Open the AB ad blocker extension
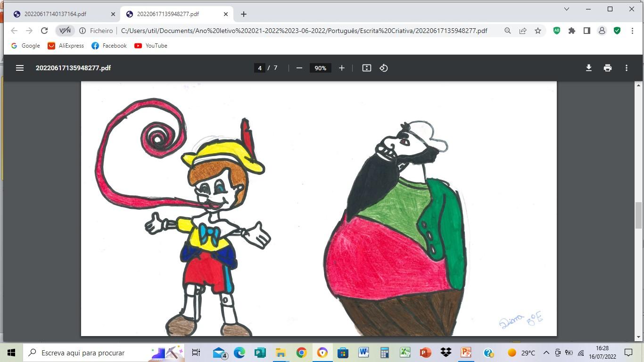This screenshot has width=644, height=362. 557,31
